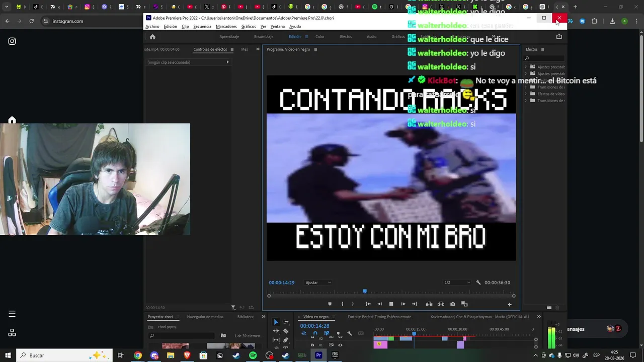Viewport: 644px width, 362px height.
Task: Open the Proyecto: chori panel menu
Action: pyautogui.click(x=178, y=317)
